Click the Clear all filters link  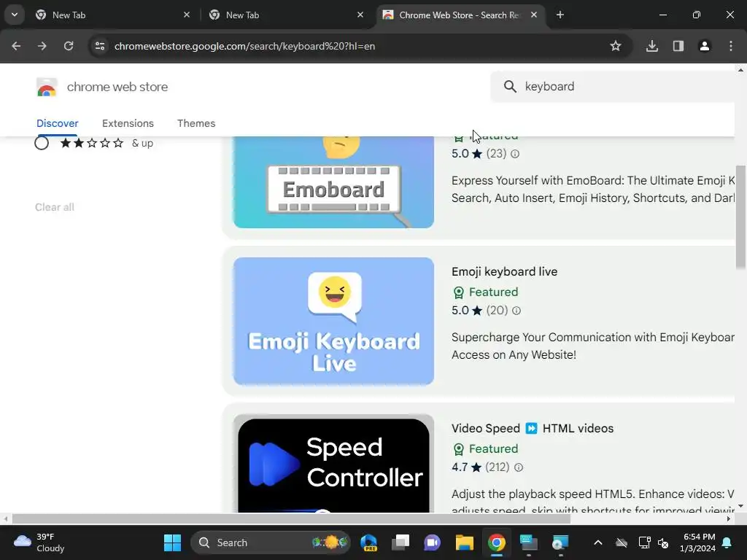coord(54,207)
